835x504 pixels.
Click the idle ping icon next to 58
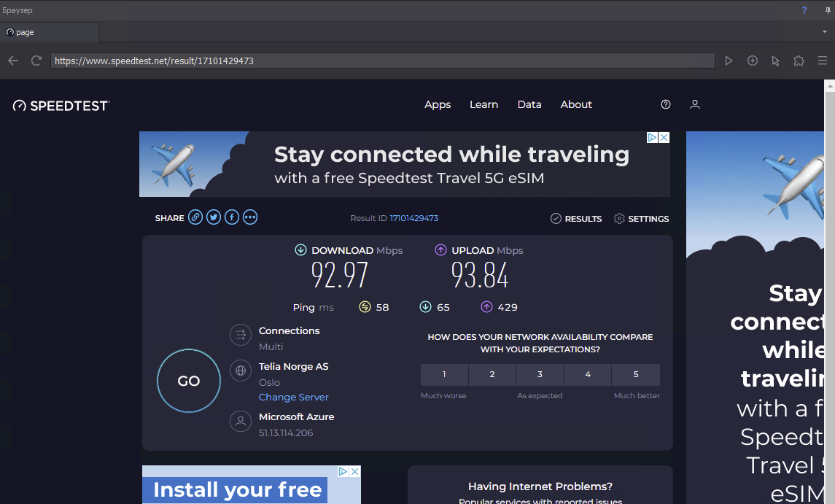point(365,307)
